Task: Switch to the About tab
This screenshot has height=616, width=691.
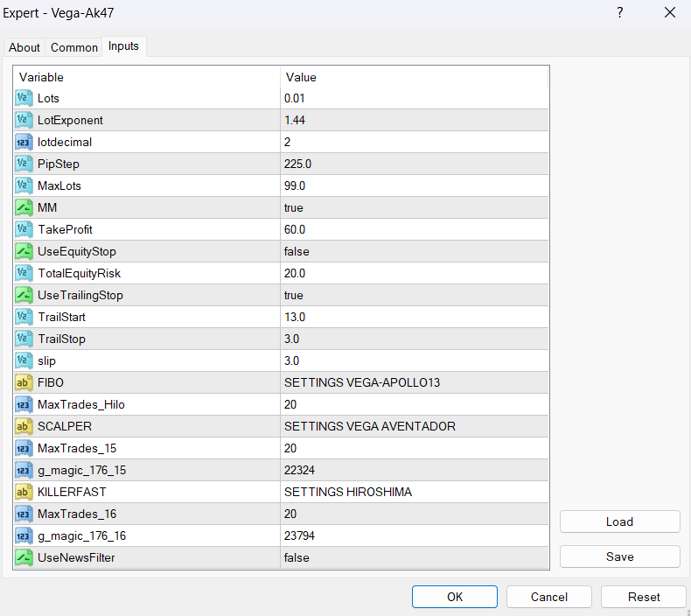Action: click(24, 47)
